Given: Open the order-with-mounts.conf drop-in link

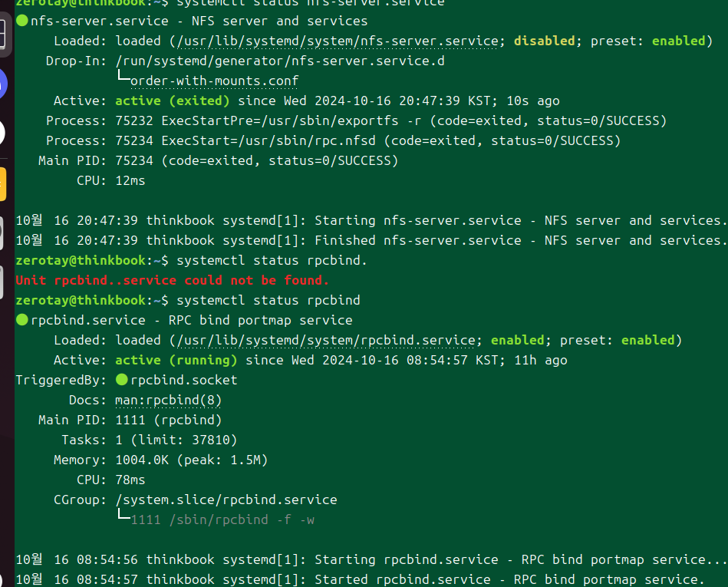Looking at the screenshot, I should pyautogui.click(x=214, y=81).
